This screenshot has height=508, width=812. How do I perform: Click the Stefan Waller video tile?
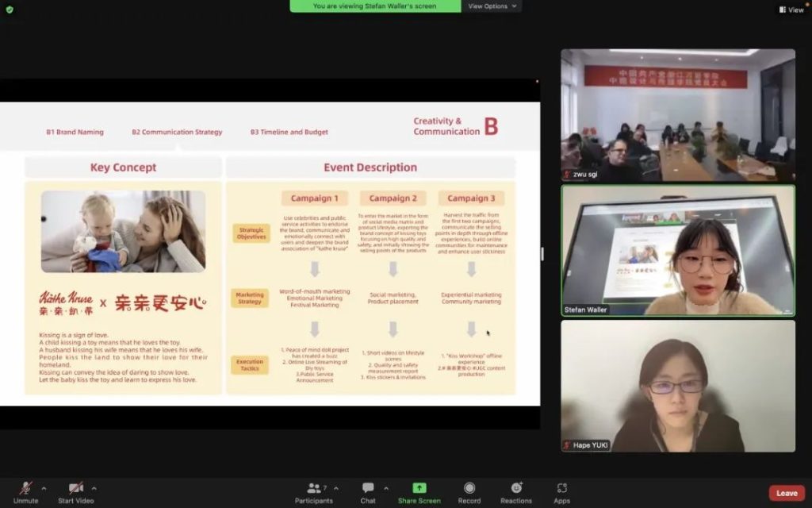(x=677, y=250)
